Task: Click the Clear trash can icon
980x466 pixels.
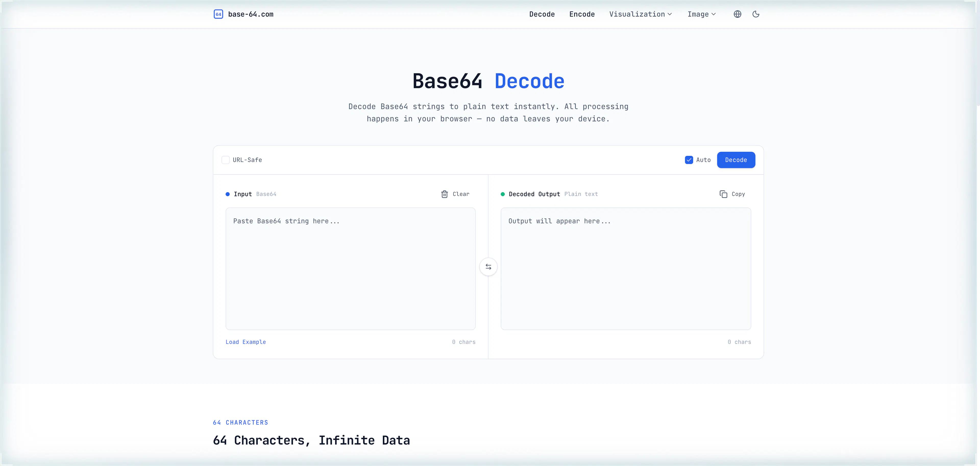Action: click(444, 194)
